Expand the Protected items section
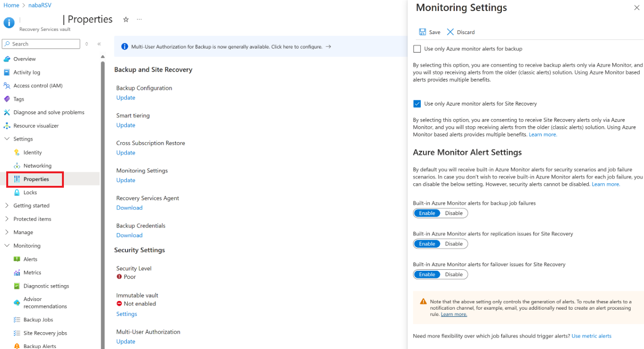The height and width of the screenshot is (349, 644). pyautogui.click(x=7, y=219)
